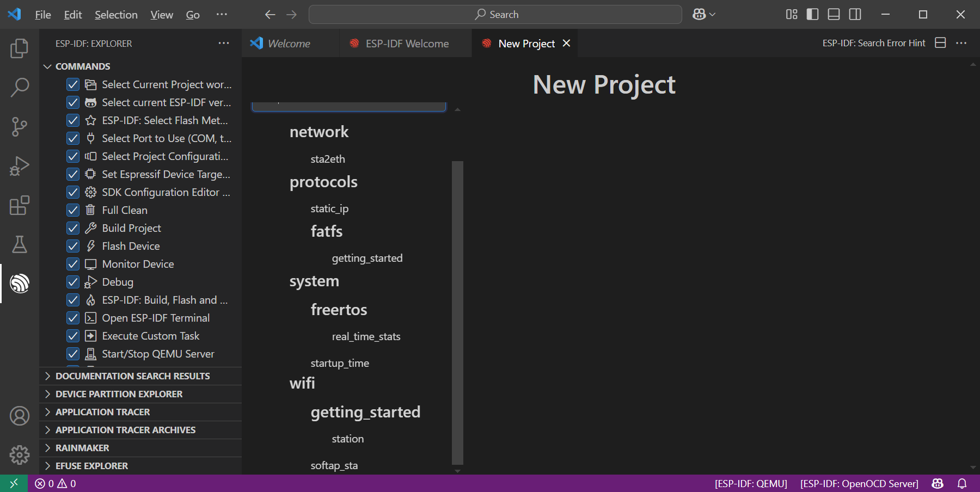
Task: Open the Accounts menu icon
Action: pyautogui.click(x=20, y=416)
